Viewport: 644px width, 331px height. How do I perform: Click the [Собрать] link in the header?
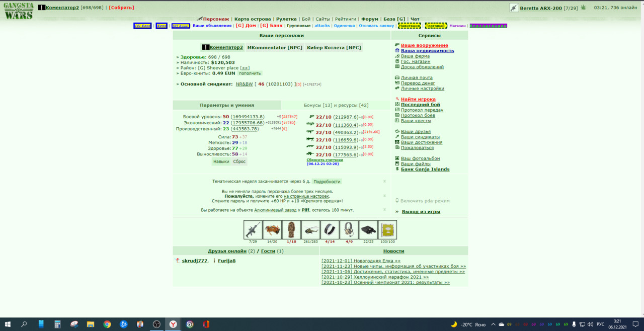tap(121, 8)
